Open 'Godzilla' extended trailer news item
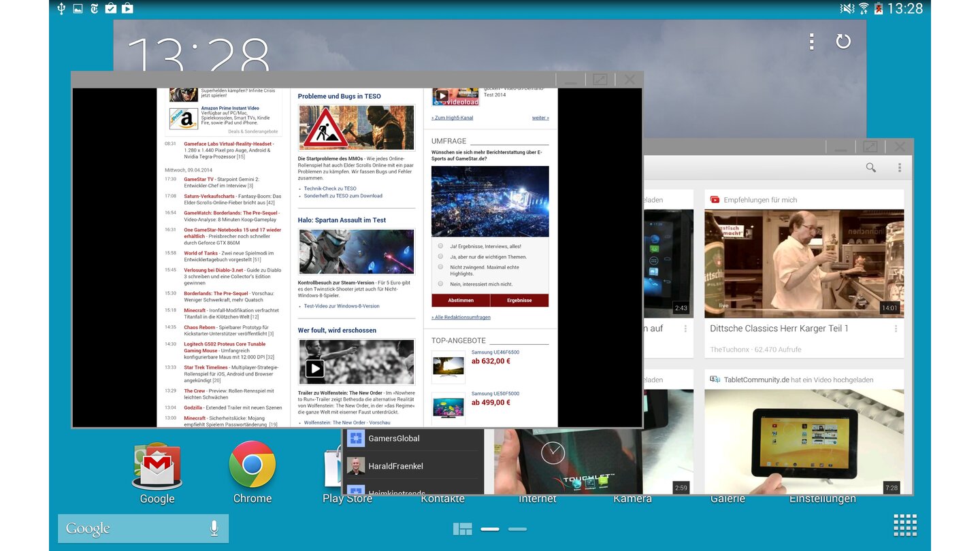This screenshot has height=551, width=980. [x=232, y=407]
